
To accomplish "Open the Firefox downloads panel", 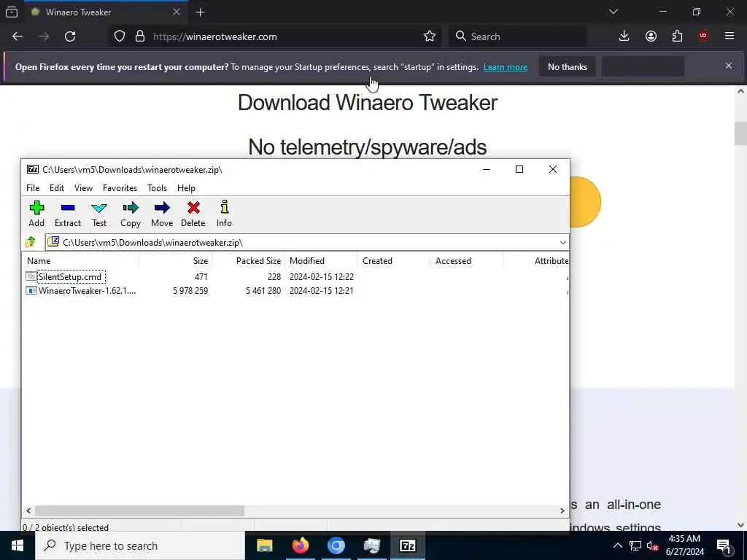I will tap(624, 36).
